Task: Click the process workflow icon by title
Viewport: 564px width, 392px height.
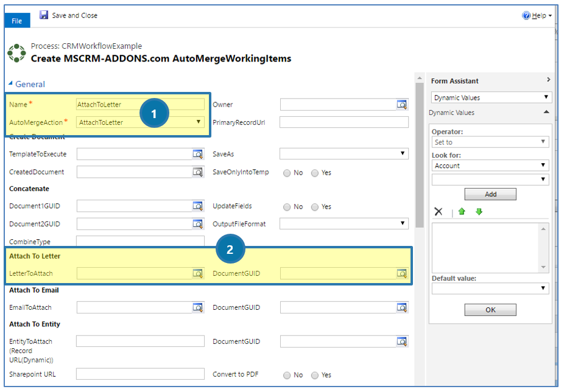Action: click(16, 53)
